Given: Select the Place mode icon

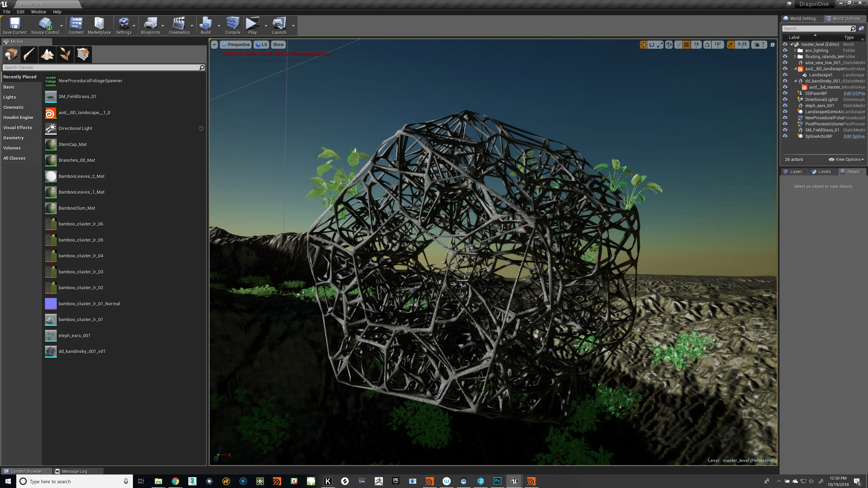Looking at the screenshot, I should click(x=11, y=54).
